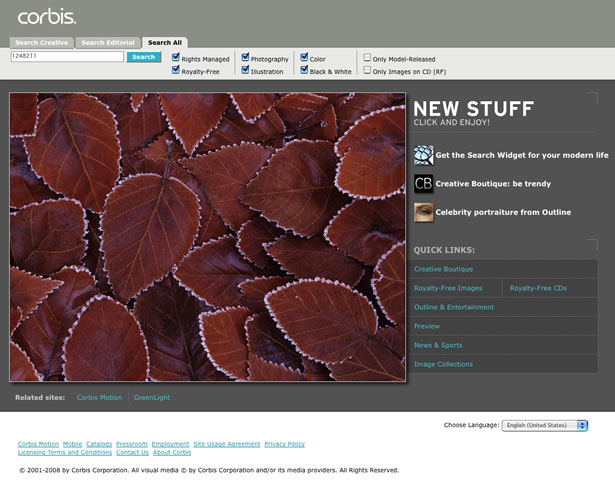Click into the search text field
Image resolution: width=615 pixels, height=488 pixels.
(x=67, y=56)
